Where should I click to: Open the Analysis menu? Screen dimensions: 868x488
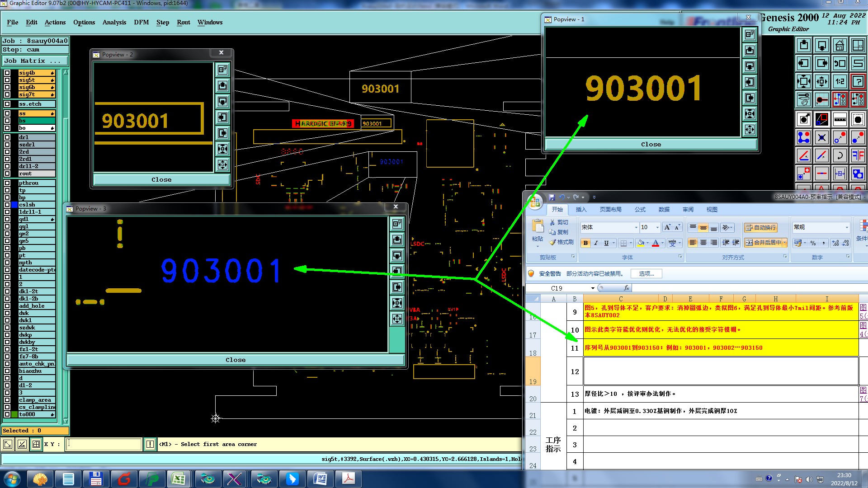click(x=114, y=22)
